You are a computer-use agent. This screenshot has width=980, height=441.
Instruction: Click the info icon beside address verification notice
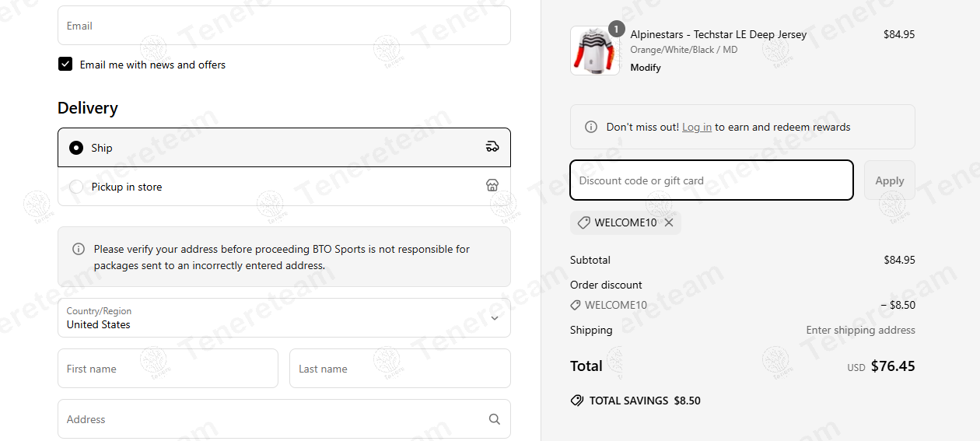coord(79,250)
